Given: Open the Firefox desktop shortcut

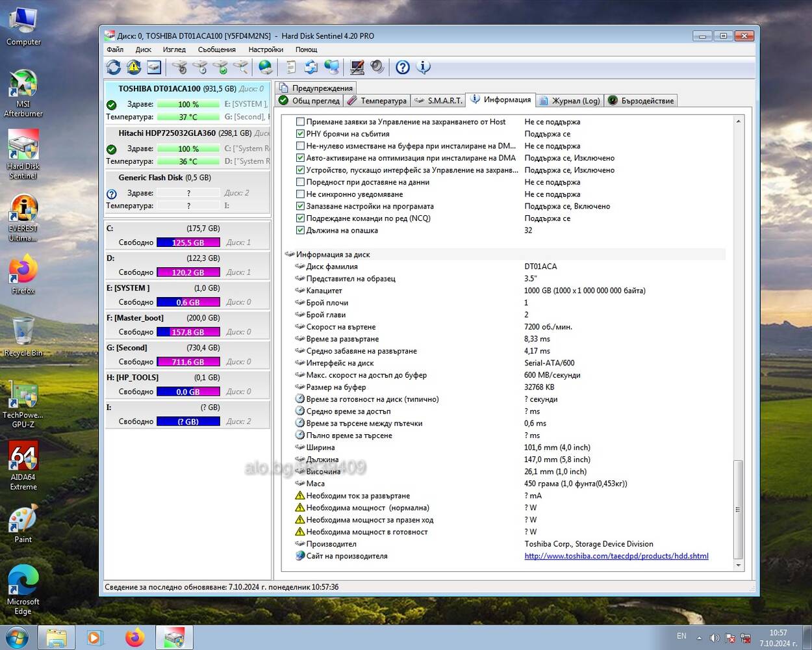Looking at the screenshot, I should point(23,276).
